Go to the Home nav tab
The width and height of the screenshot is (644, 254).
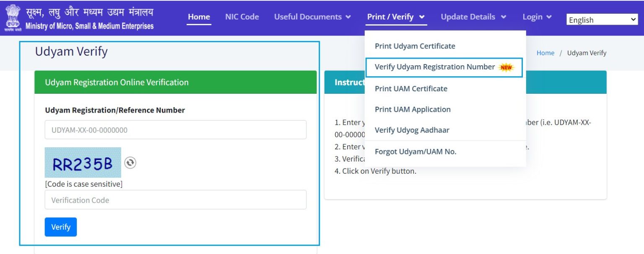[x=199, y=17]
